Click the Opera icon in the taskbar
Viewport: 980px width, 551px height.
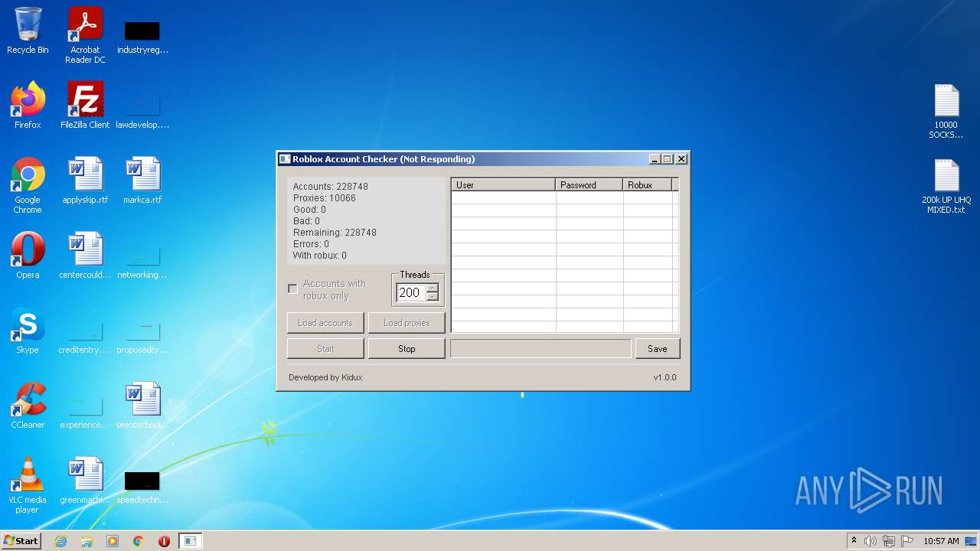pos(164,541)
